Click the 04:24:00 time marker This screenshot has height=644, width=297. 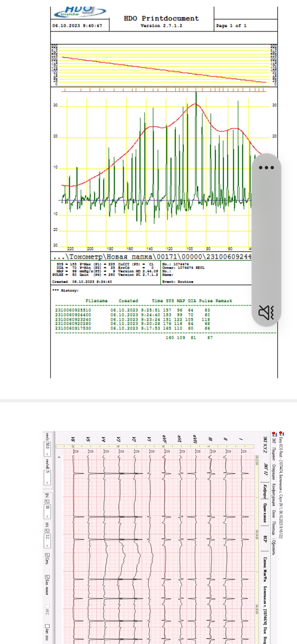[x=257, y=535]
